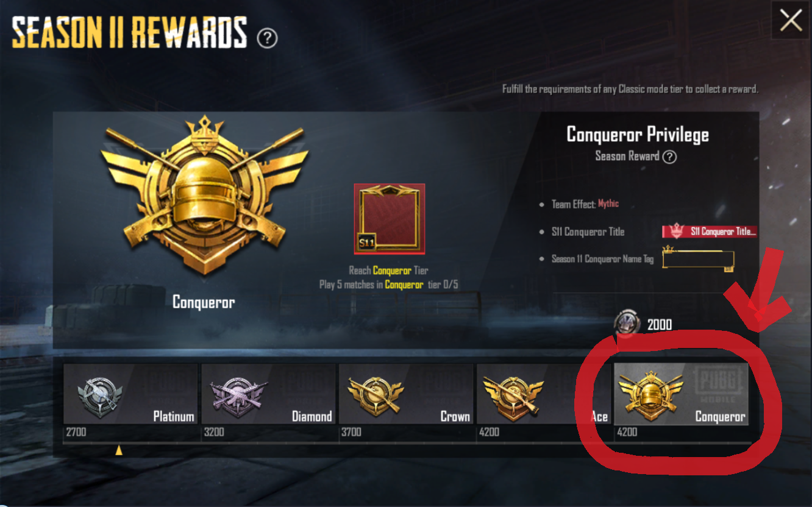Open the Conqueror tier tab
This screenshot has height=507, width=812.
click(x=681, y=394)
